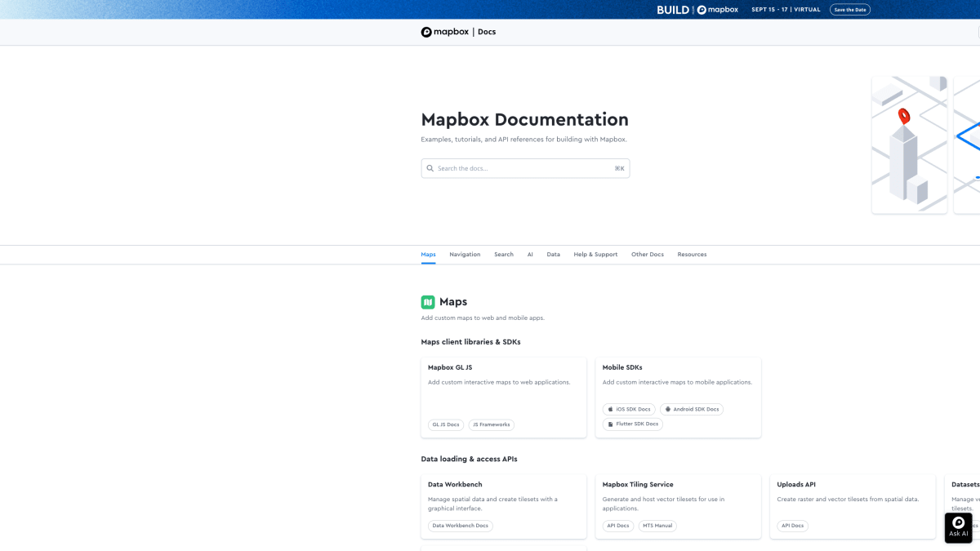Open the Android SDK Docs chip

pos(692,409)
